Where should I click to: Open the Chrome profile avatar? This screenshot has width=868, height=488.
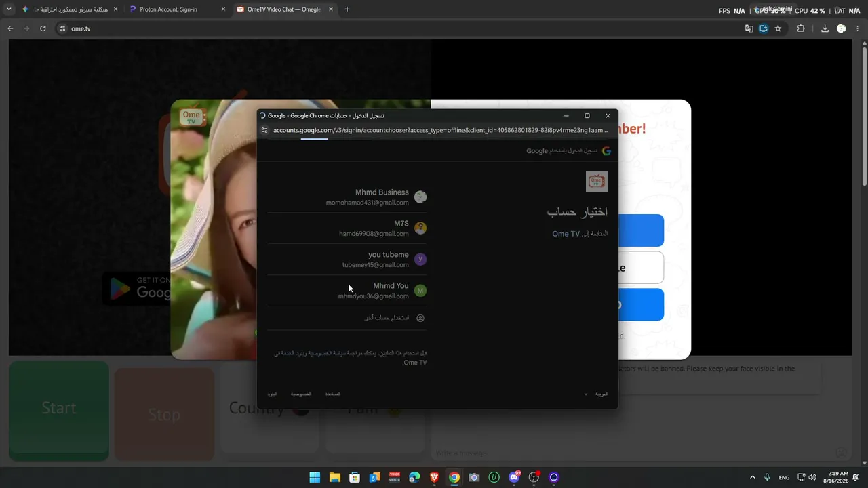(x=842, y=28)
